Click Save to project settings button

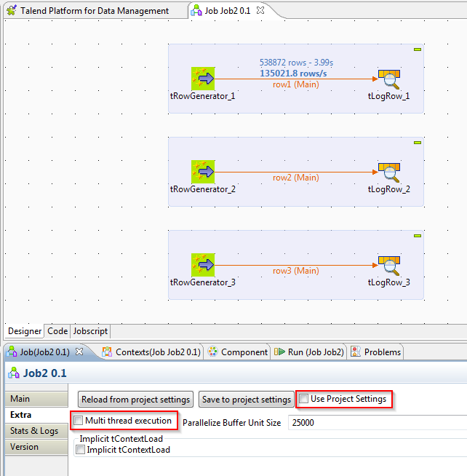(x=247, y=399)
